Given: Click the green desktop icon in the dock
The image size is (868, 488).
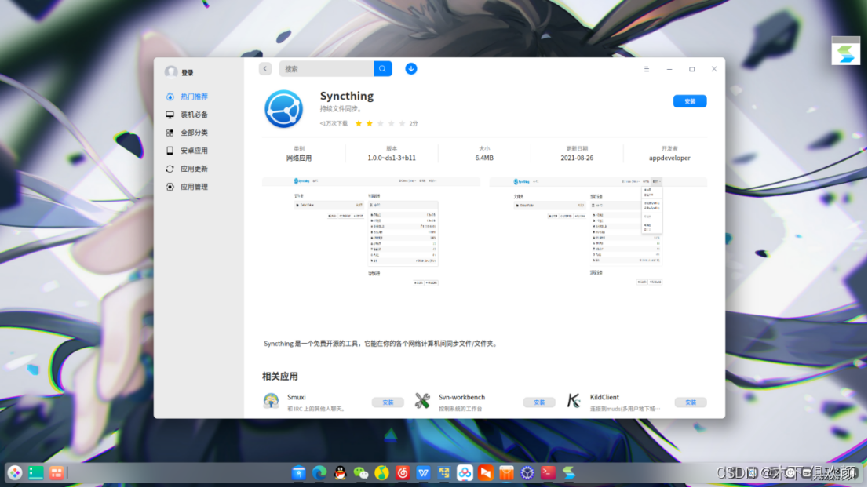Looking at the screenshot, I should click(36, 473).
